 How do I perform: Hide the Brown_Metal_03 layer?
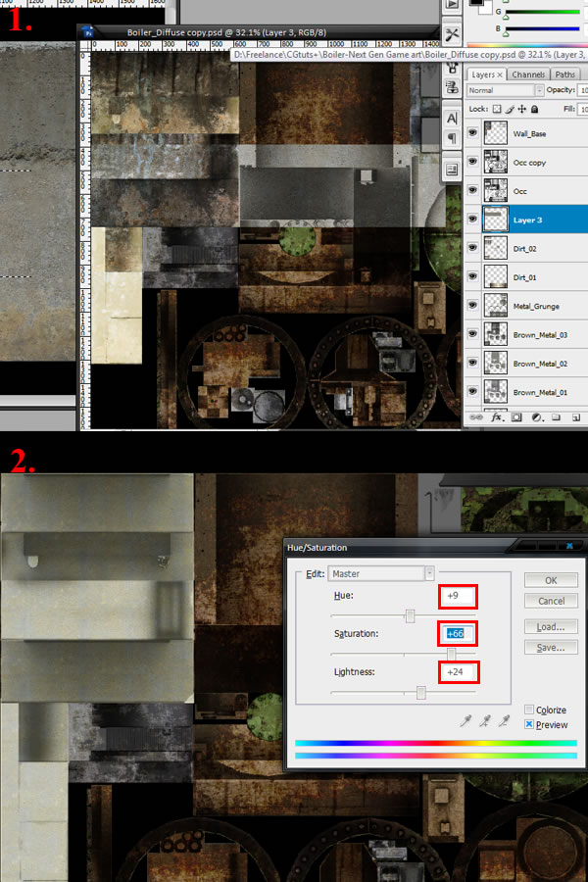472,334
